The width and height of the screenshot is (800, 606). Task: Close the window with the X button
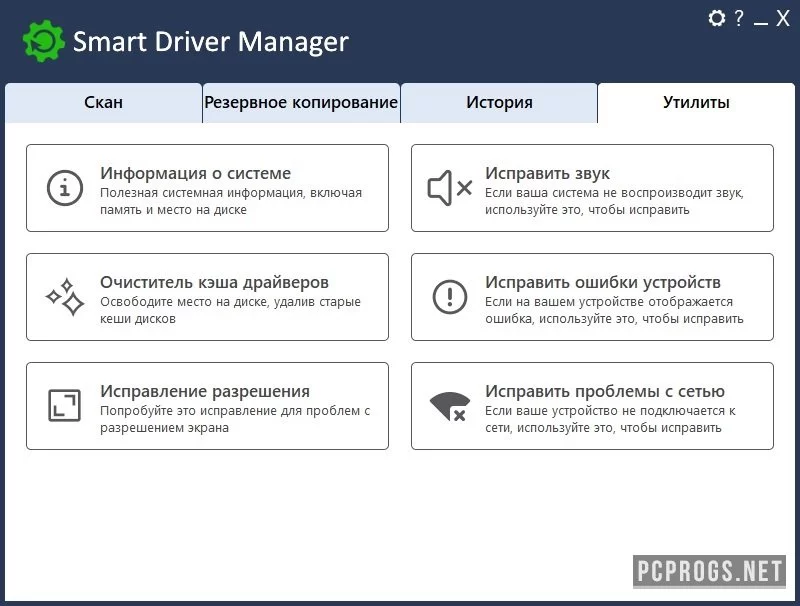click(783, 18)
